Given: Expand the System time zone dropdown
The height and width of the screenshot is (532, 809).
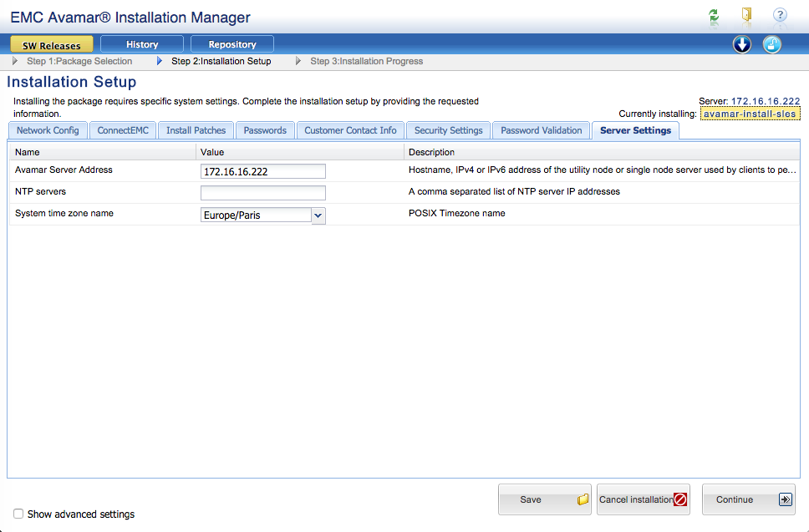Looking at the screenshot, I should pos(318,215).
